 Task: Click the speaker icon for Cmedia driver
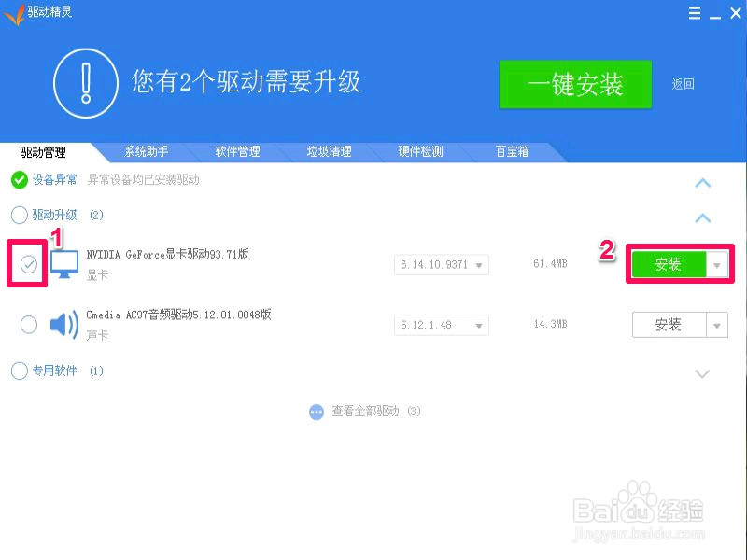point(64,325)
